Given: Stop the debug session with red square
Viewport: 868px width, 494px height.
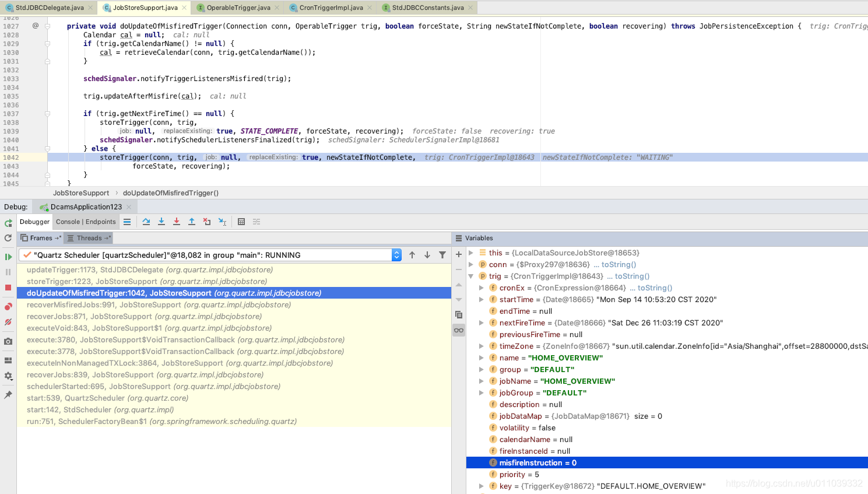Looking at the screenshot, I should pyautogui.click(x=8, y=288).
